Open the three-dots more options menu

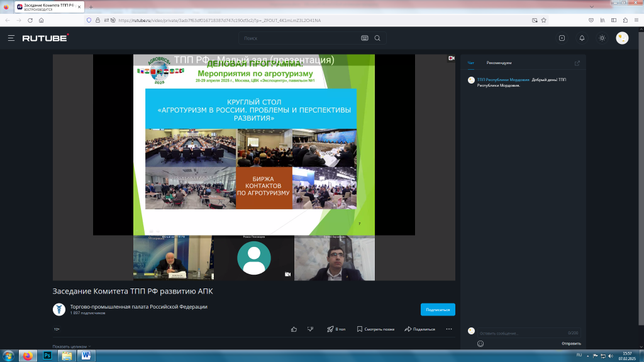448,329
